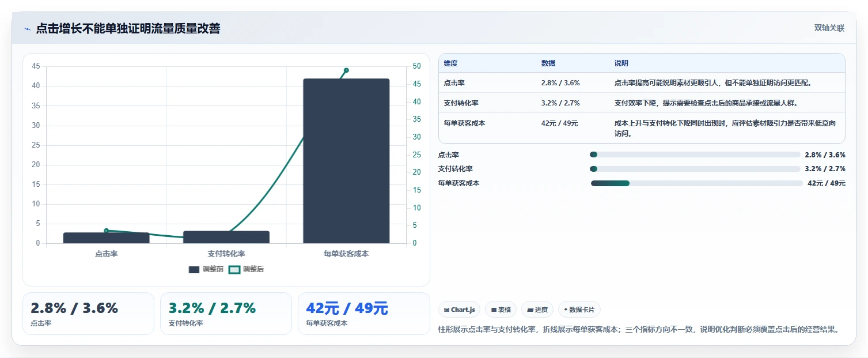Click the explanation starting 支付效率下降
Viewport: 868px width, 358px height.
click(x=706, y=103)
